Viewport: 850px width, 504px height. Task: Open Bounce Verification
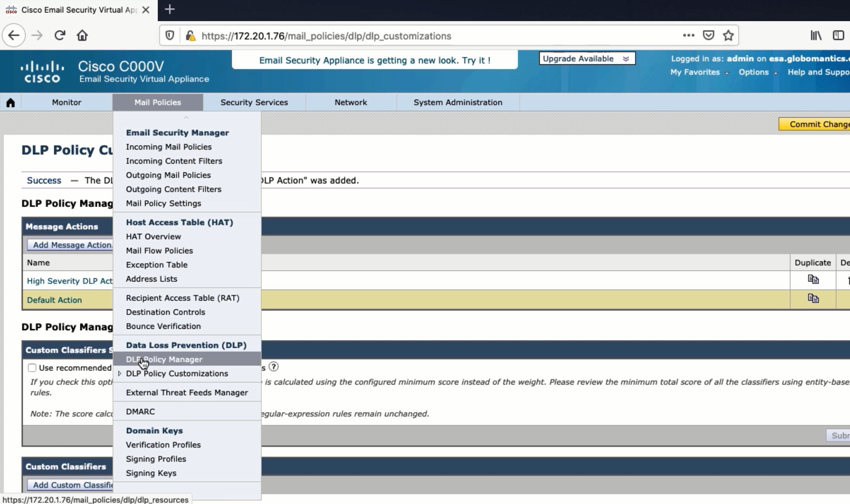pyautogui.click(x=163, y=326)
